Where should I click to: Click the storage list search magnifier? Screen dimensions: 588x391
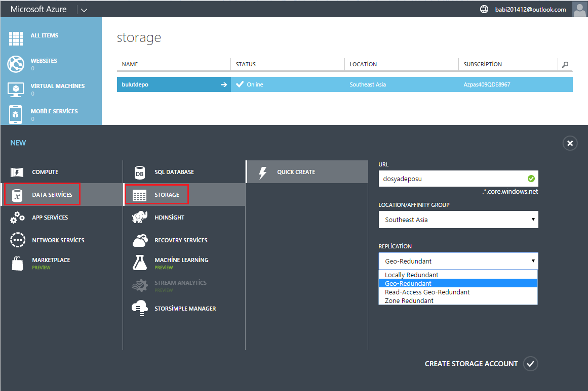pyautogui.click(x=565, y=64)
